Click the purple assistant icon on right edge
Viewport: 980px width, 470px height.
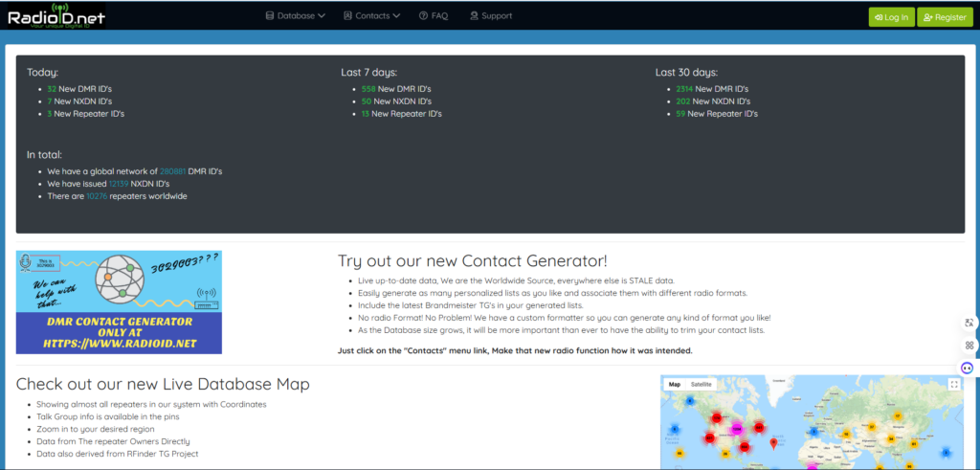[x=968, y=368]
